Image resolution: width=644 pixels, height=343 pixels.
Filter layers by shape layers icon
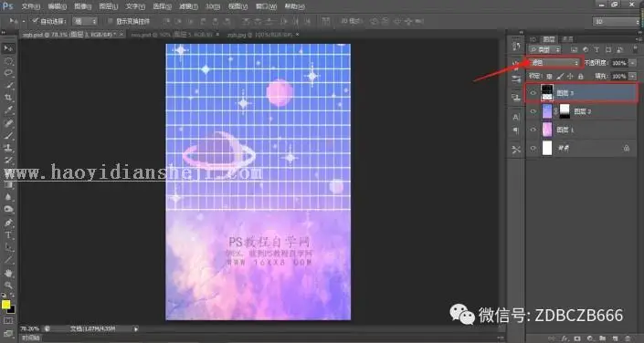608,49
